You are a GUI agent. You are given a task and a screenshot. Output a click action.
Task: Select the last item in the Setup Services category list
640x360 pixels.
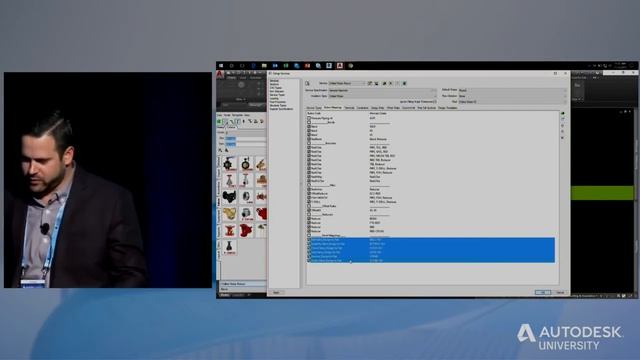point(281,109)
